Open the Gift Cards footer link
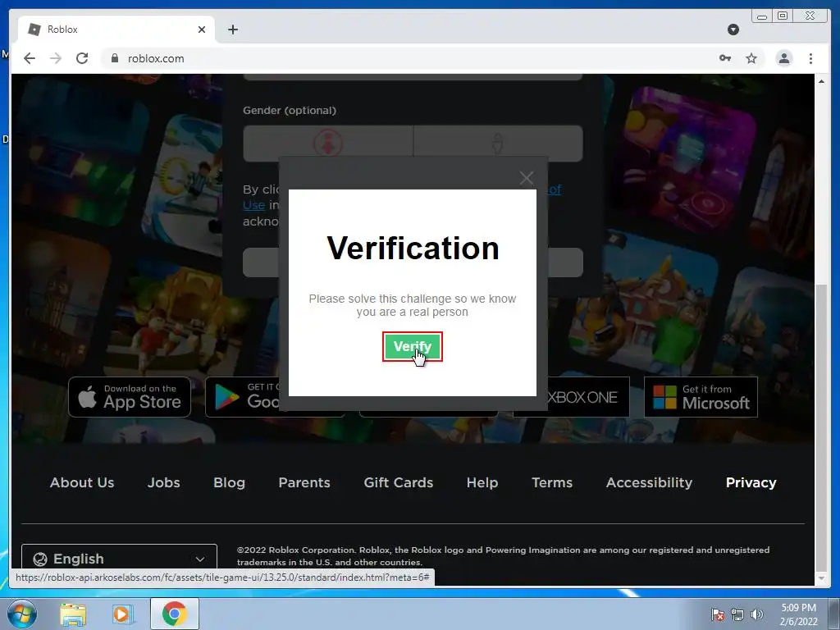This screenshot has height=630, width=840. tap(399, 482)
